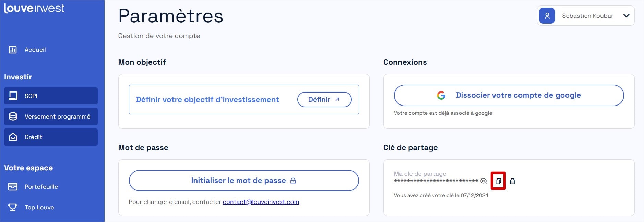The width and height of the screenshot is (644, 222).
Task: Delete the sharing key with trash icon
Action: (512, 181)
